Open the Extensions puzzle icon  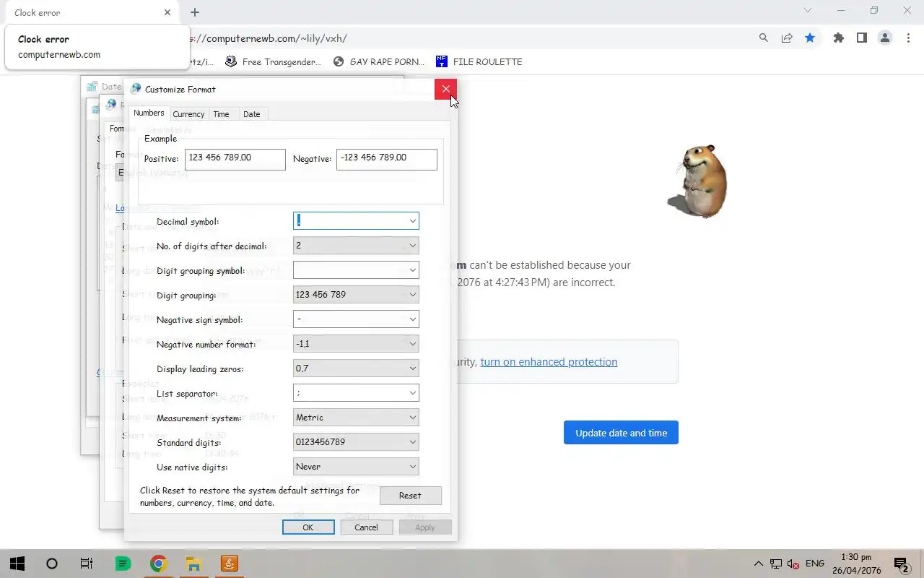839,38
